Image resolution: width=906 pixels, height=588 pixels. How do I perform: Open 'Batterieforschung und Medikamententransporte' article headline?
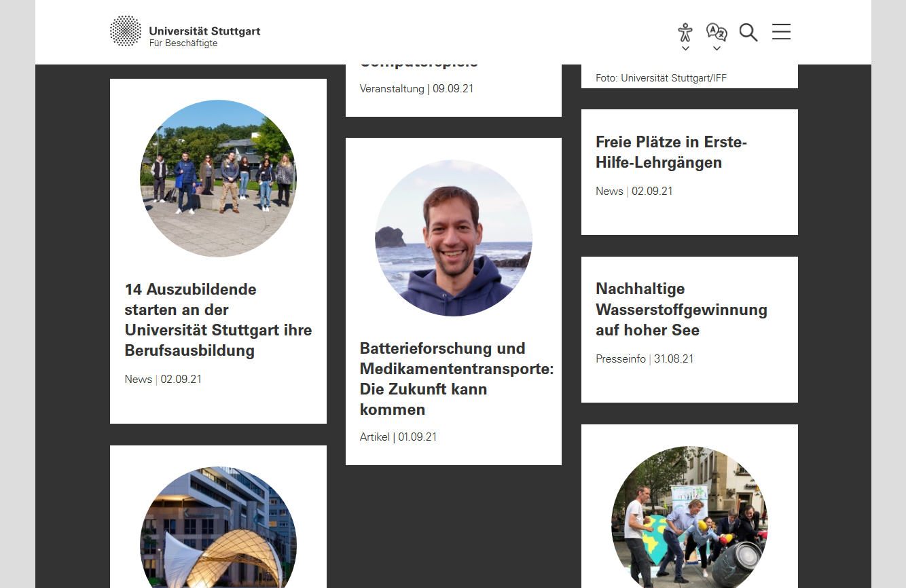click(x=457, y=379)
